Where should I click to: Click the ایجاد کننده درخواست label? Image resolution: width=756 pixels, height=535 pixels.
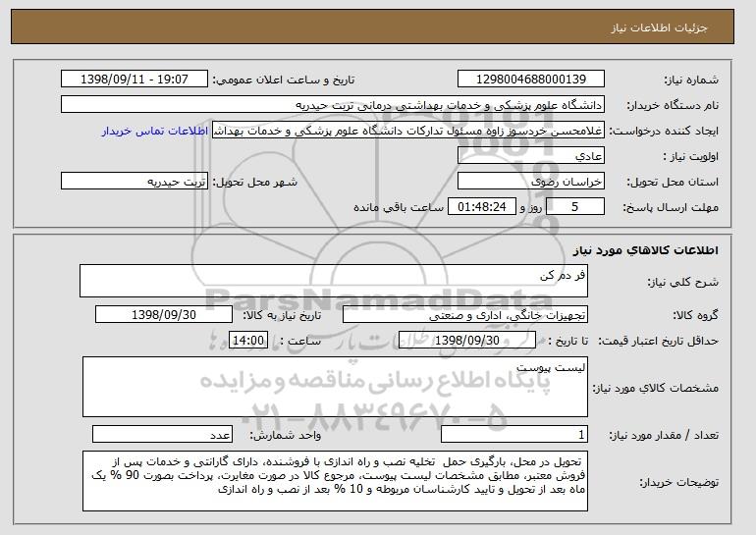click(x=664, y=131)
